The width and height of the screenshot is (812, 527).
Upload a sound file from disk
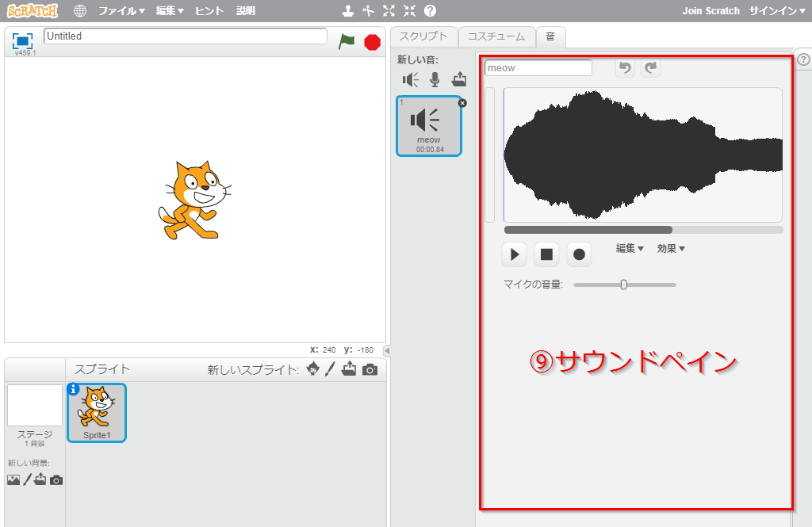[458, 79]
